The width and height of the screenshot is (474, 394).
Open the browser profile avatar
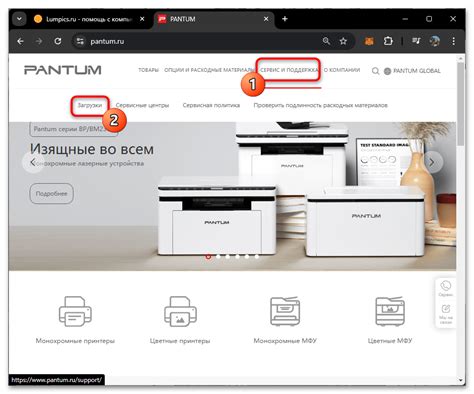[435, 41]
